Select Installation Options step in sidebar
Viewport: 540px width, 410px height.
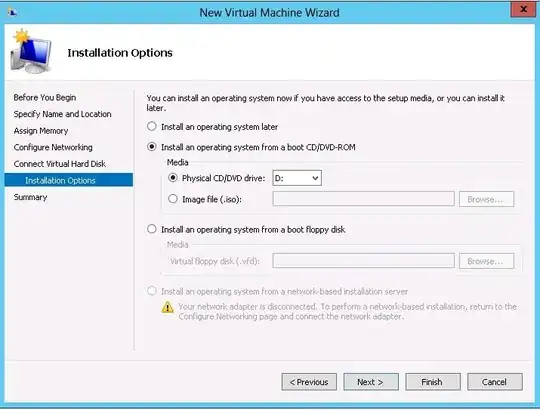[x=69, y=180]
